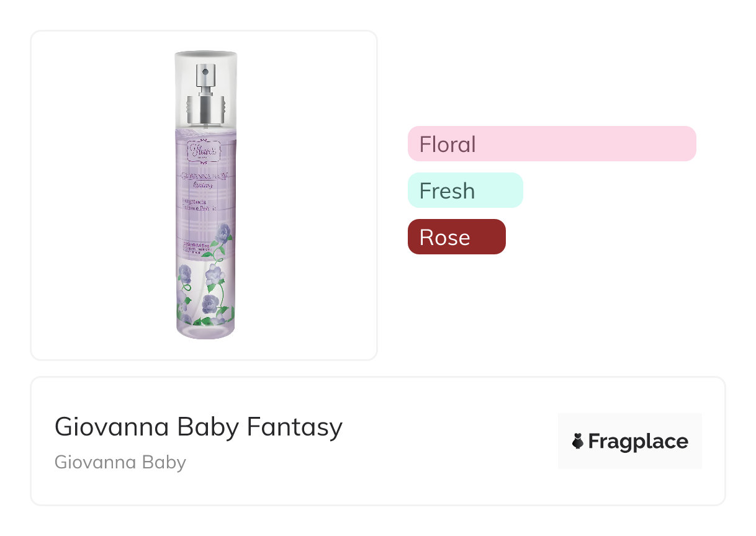Click the "Giovanna Baby" text on bottle
This screenshot has width=756, height=536.
[205, 176]
